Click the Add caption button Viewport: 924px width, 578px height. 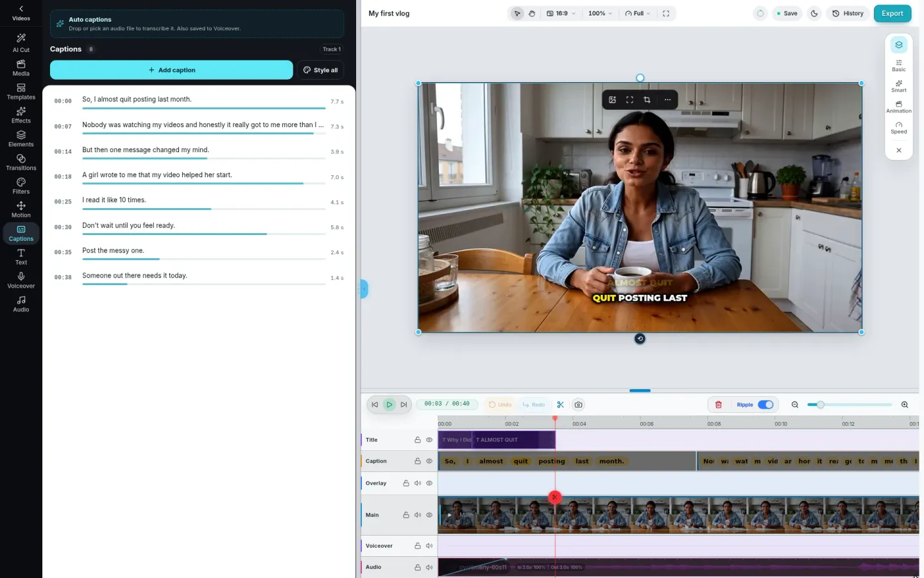(x=171, y=70)
